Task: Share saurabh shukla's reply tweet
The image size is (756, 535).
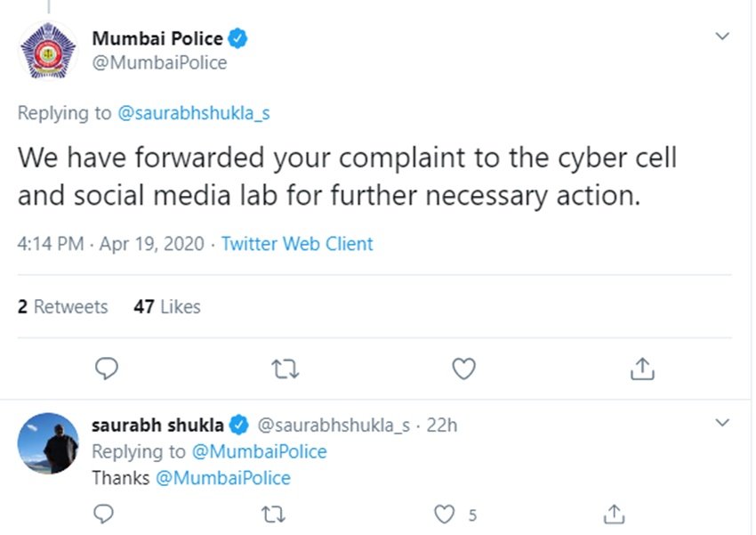Action: point(614,514)
